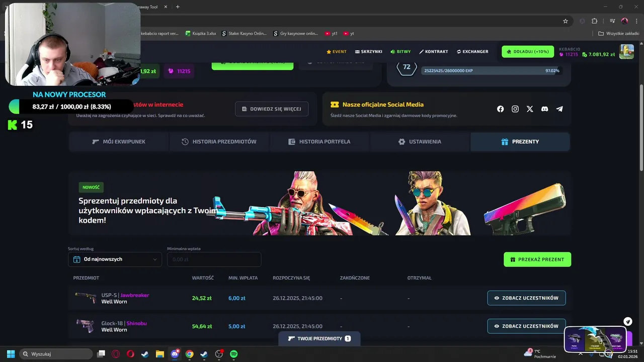Close the Giveaway Tool browser tab
The width and height of the screenshot is (644, 362).
point(165,7)
